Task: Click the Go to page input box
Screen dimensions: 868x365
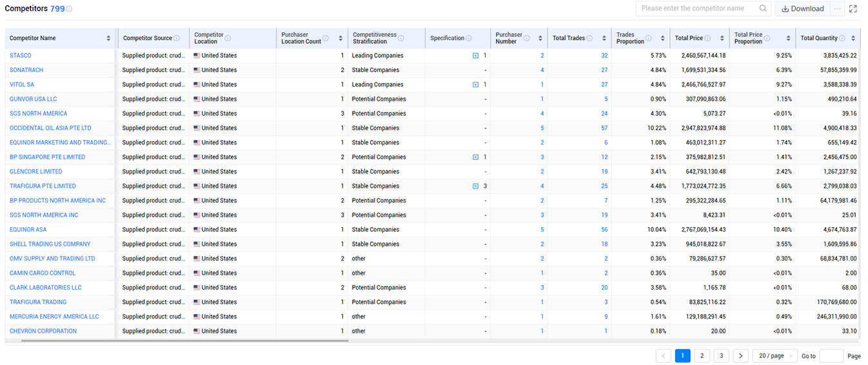Action: tap(831, 356)
